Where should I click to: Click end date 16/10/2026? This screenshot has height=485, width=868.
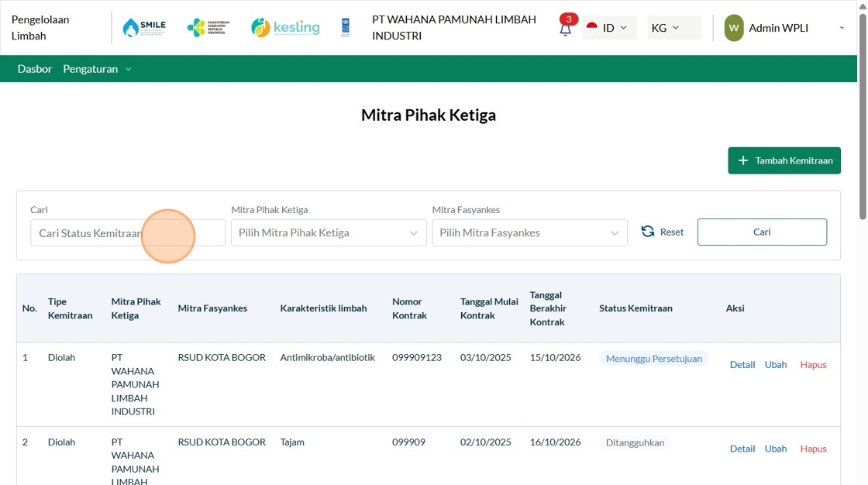[555, 442]
